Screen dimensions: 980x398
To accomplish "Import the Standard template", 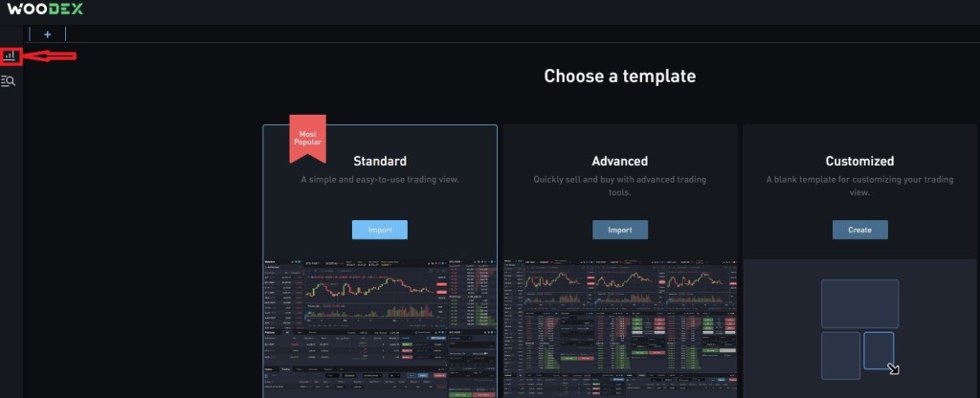I will (x=379, y=230).
